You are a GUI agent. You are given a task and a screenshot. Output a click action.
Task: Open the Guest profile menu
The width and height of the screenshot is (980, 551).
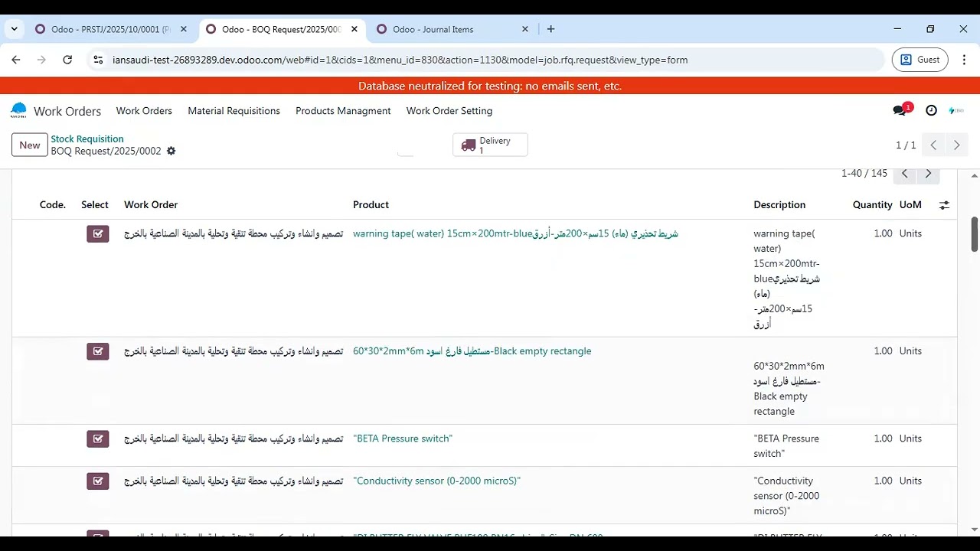pyautogui.click(x=920, y=60)
